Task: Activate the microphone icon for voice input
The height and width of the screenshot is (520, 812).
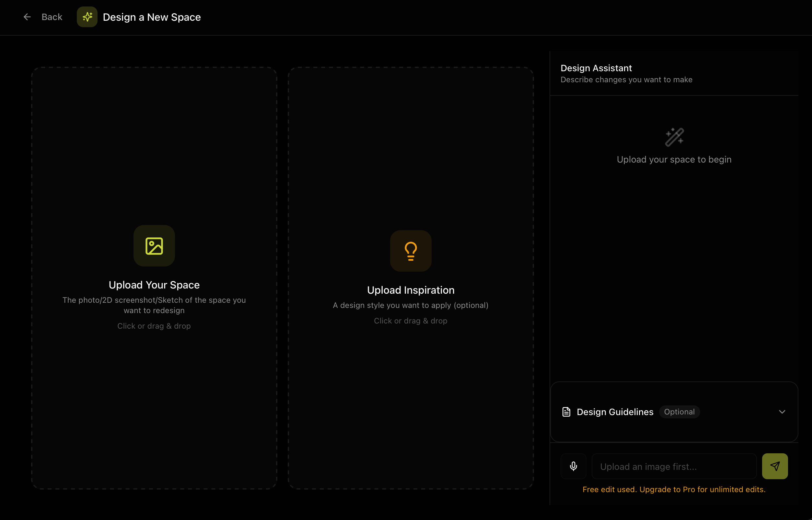Action: tap(574, 466)
